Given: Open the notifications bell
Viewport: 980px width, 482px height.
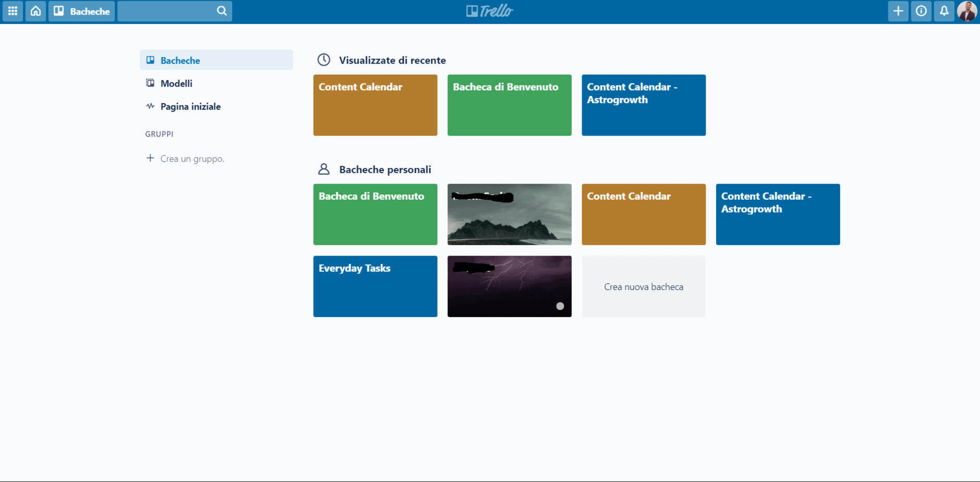Looking at the screenshot, I should point(944,11).
